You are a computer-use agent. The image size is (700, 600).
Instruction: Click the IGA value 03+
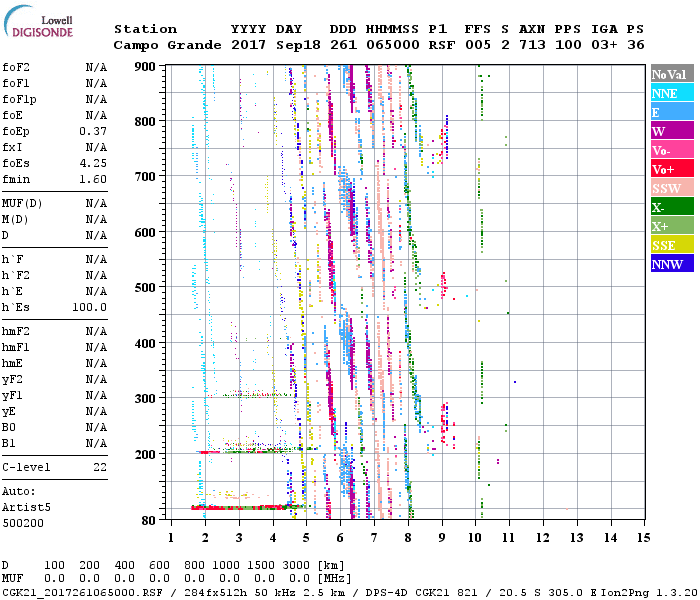[604, 45]
